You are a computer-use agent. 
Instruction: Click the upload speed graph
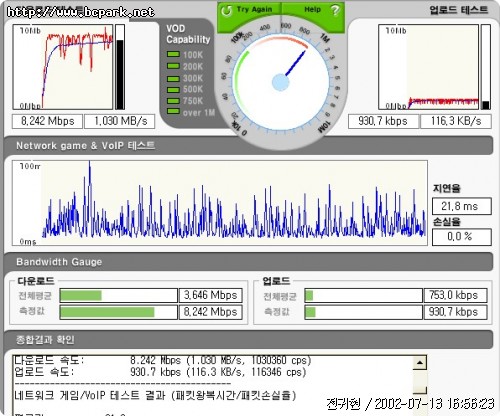click(x=429, y=67)
